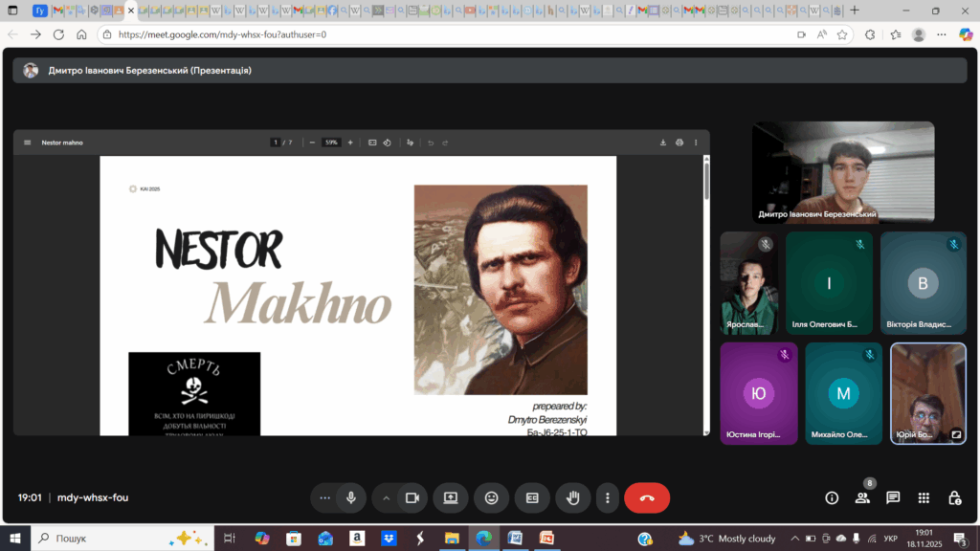This screenshot has height=551, width=980.
Task: Open more options three-dot menu in call bar
Action: pos(608,497)
